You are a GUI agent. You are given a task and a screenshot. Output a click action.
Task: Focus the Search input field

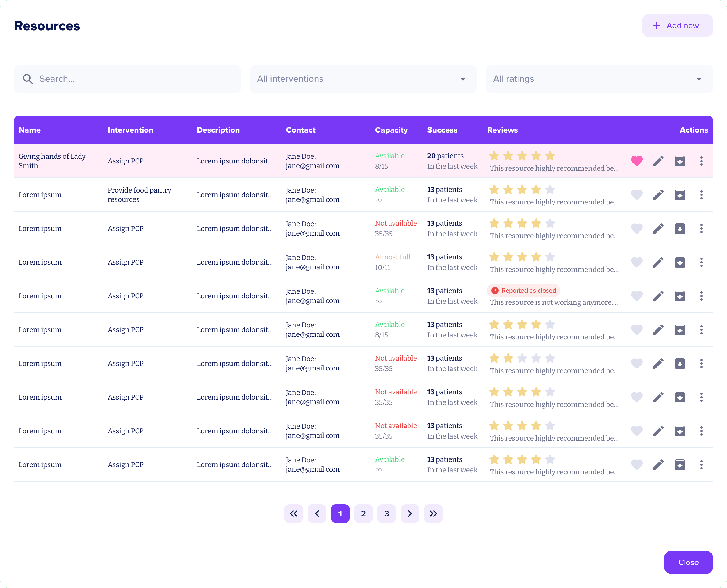tap(136, 79)
